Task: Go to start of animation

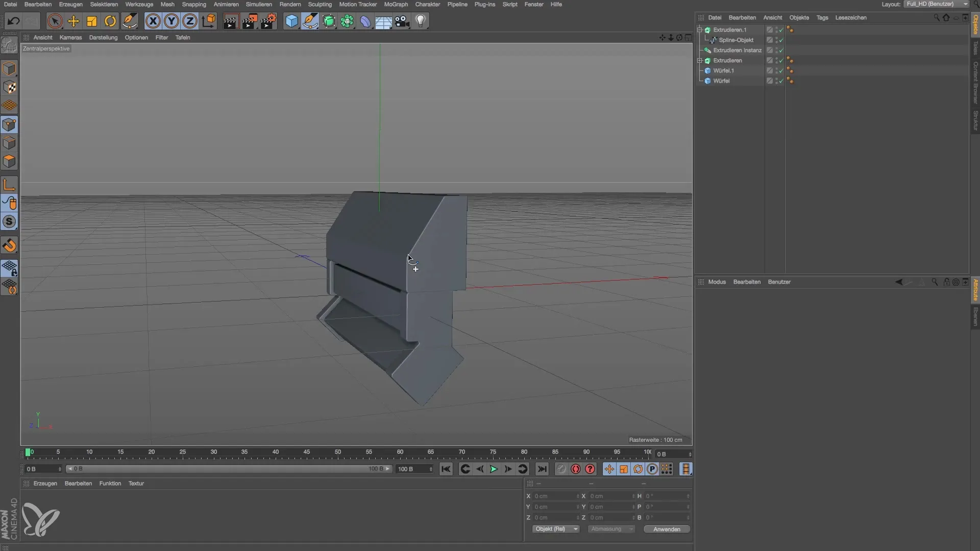Action: (446, 469)
